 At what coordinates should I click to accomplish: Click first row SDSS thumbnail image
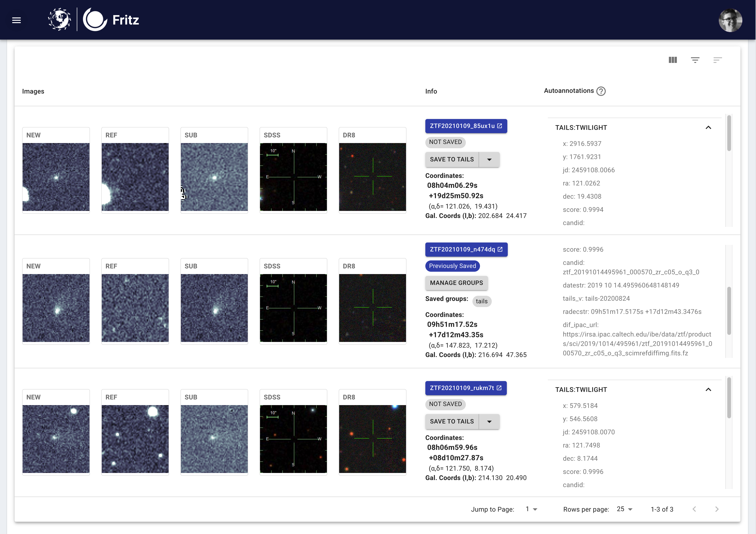(x=293, y=177)
